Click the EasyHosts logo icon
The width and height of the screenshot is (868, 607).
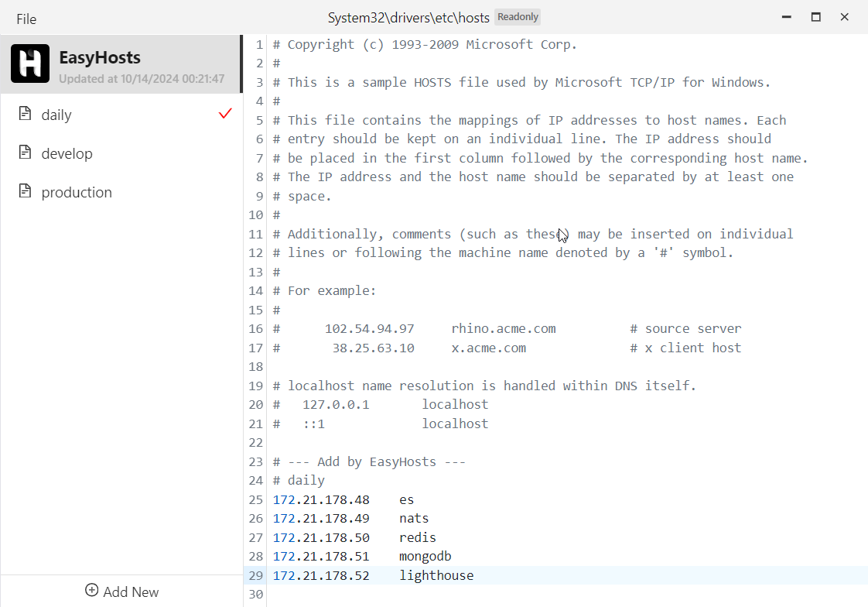(x=30, y=63)
